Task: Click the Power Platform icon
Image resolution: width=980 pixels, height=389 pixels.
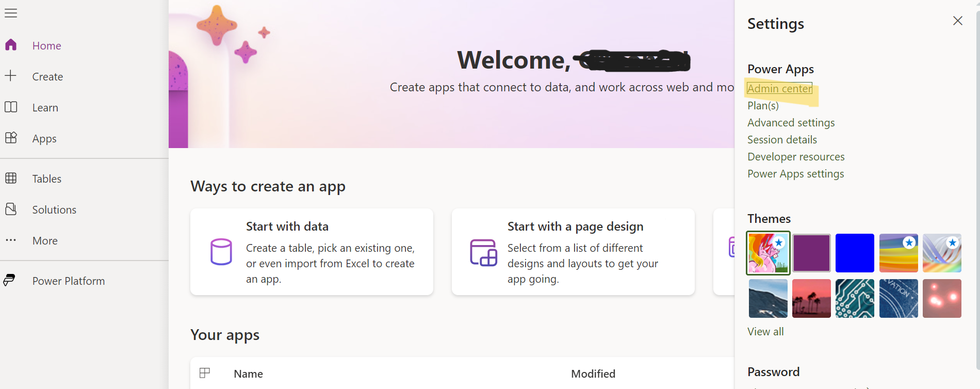Action: coord(10,280)
